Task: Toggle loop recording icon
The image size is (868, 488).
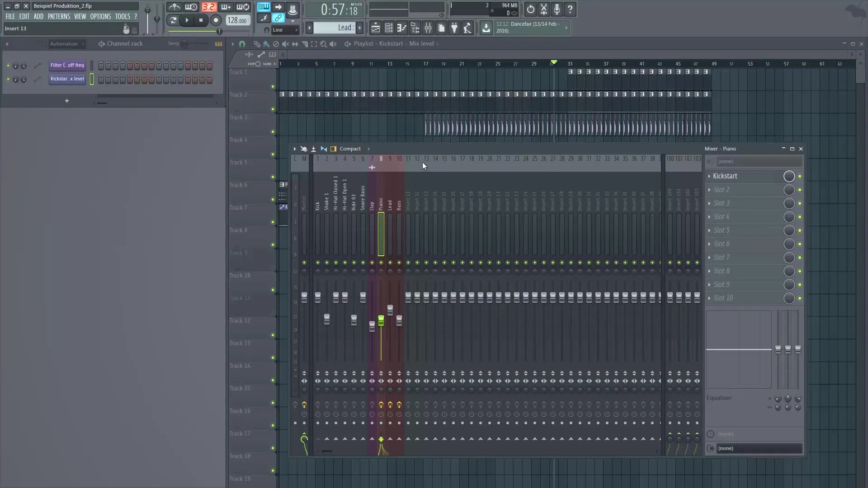Action: click(x=243, y=7)
